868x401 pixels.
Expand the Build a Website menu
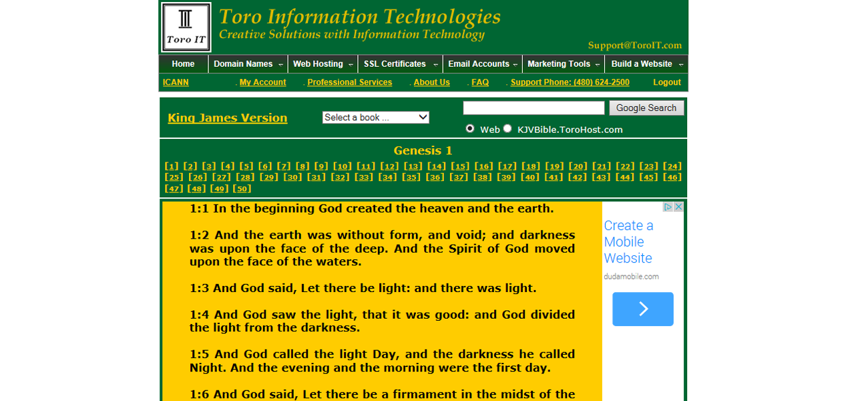(x=646, y=64)
